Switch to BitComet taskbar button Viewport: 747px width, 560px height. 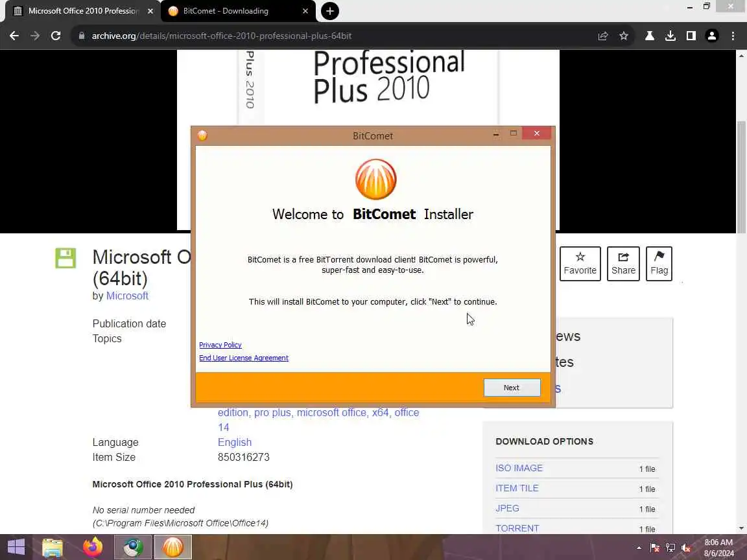173,547
